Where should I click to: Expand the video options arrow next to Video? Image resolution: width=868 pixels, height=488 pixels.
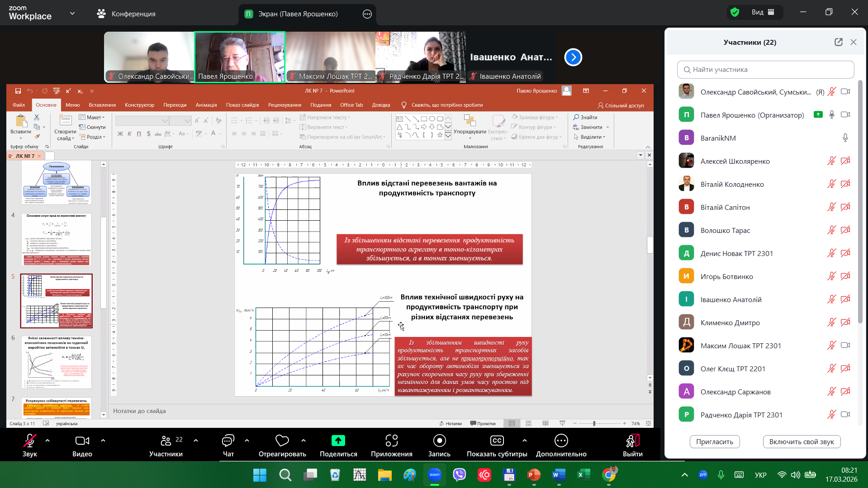coord(103,440)
